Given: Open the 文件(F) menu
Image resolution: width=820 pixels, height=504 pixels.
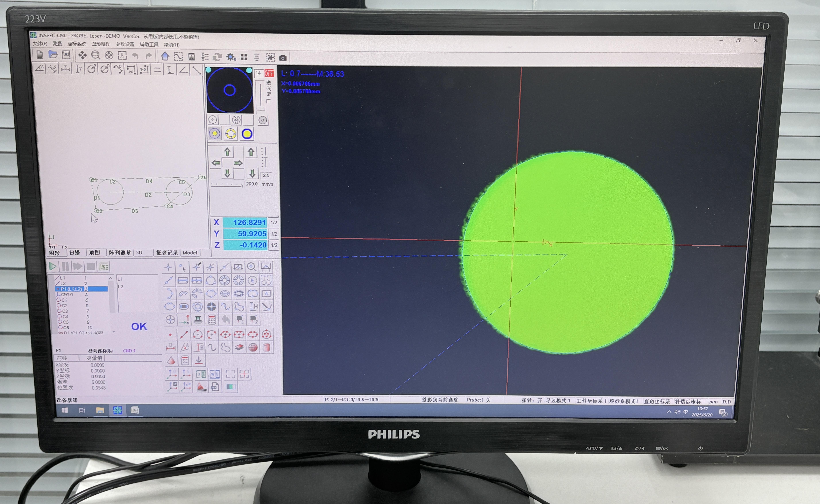Looking at the screenshot, I should coord(40,44).
